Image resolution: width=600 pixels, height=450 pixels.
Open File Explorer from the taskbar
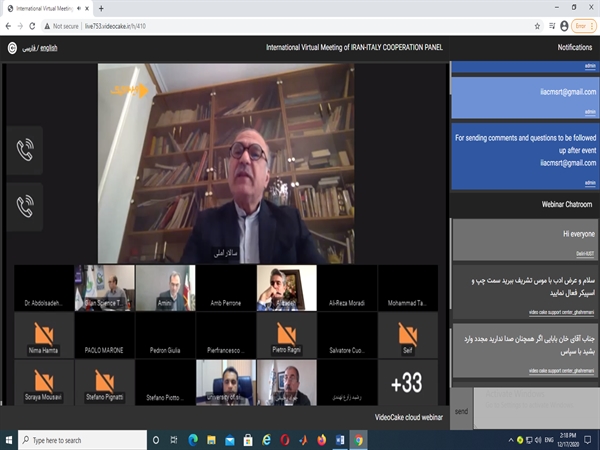click(x=211, y=440)
